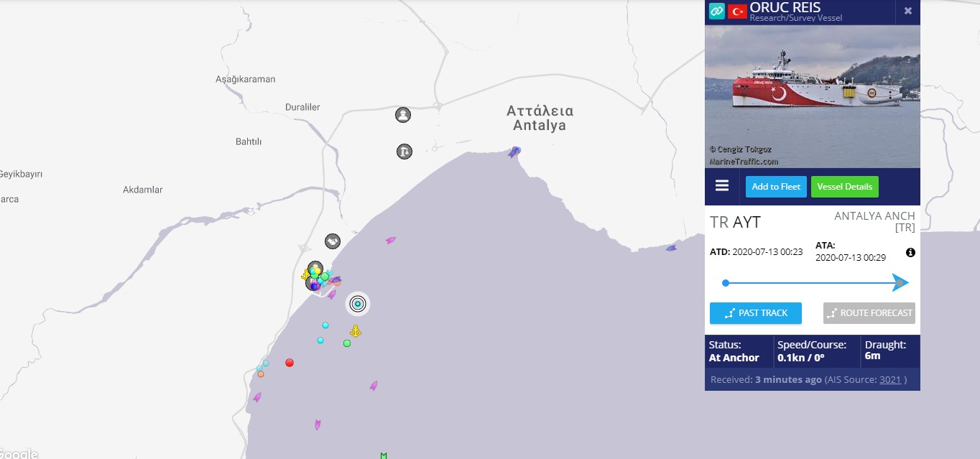Open the hamburger menu in the vessel panel
The image size is (980, 459).
[x=722, y=186]
